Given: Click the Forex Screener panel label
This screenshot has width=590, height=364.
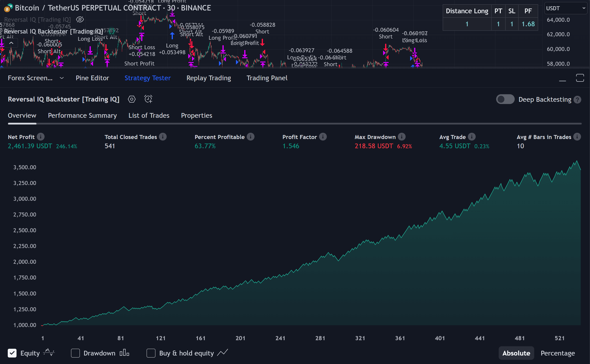Looking at the screenshot, I should (x=30, y=78).
